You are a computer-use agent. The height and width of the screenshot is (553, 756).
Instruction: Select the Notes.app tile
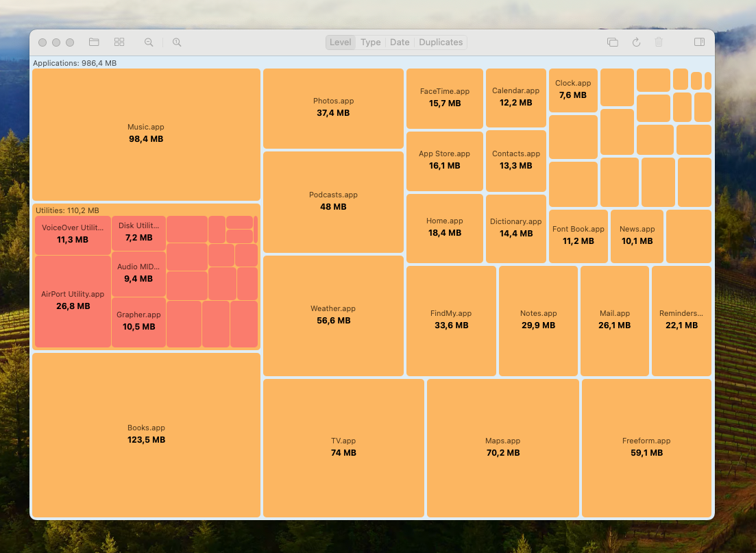(x=538, y=321)
